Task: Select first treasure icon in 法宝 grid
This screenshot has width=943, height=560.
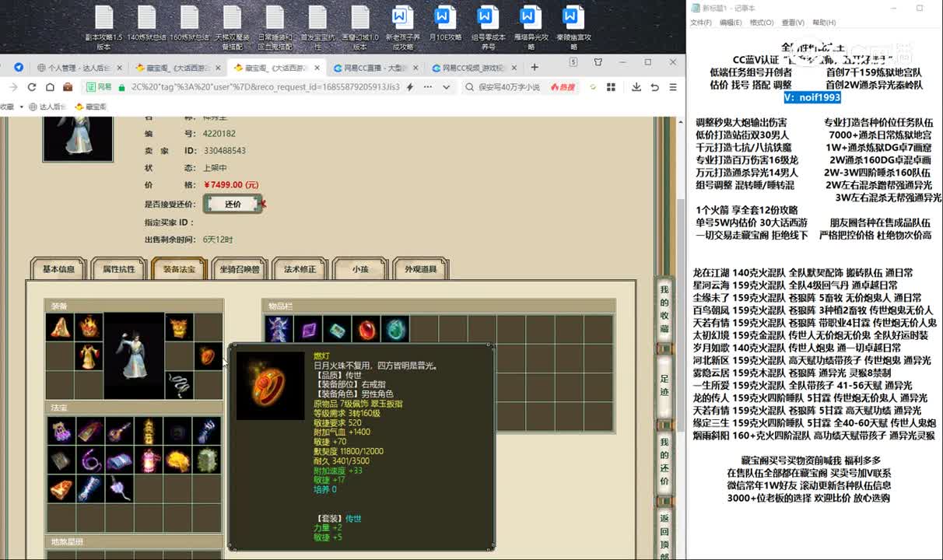Action: pos(61,431)
